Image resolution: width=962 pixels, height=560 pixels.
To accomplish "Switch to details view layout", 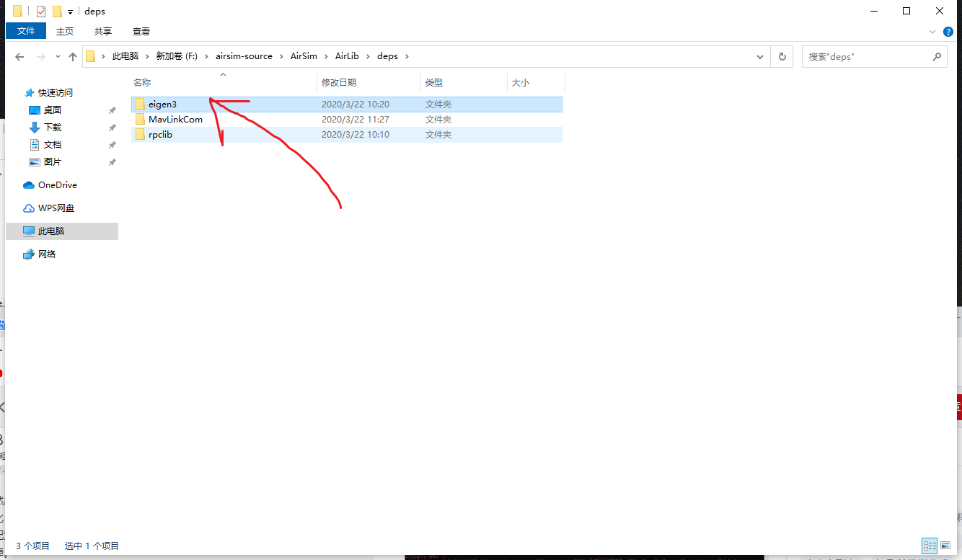I will (930, 546).
